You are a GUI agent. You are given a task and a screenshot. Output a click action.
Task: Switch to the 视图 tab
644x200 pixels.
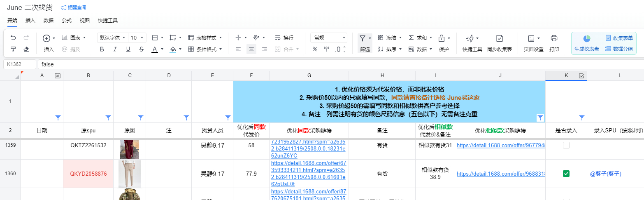point(85,21)
